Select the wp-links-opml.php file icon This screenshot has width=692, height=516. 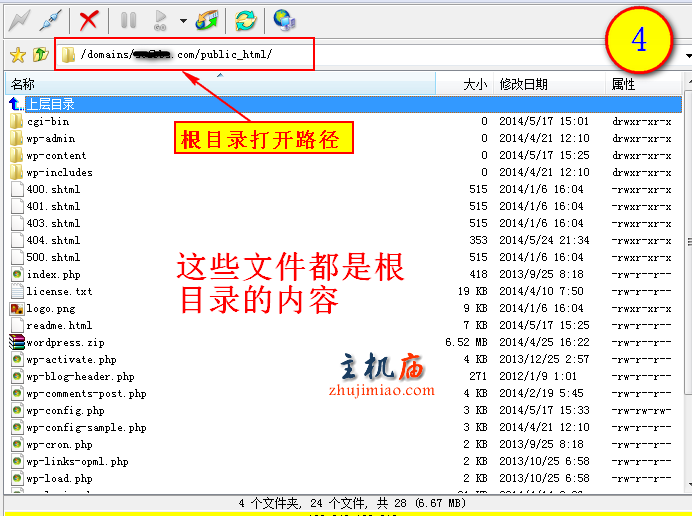click(x=17, y=461)
